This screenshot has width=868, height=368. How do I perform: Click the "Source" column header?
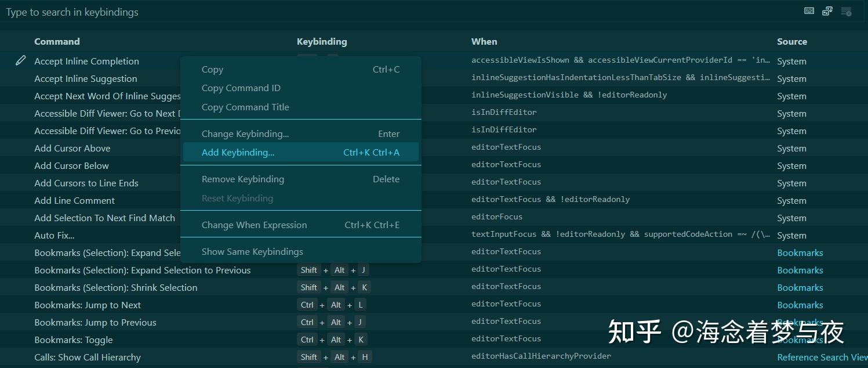tap(791, 41)
